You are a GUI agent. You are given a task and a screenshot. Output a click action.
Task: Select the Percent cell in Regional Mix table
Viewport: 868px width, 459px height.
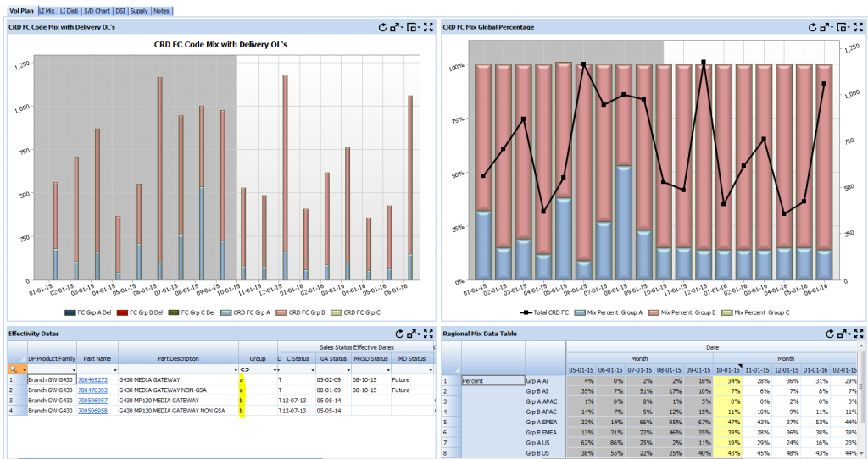492,381
